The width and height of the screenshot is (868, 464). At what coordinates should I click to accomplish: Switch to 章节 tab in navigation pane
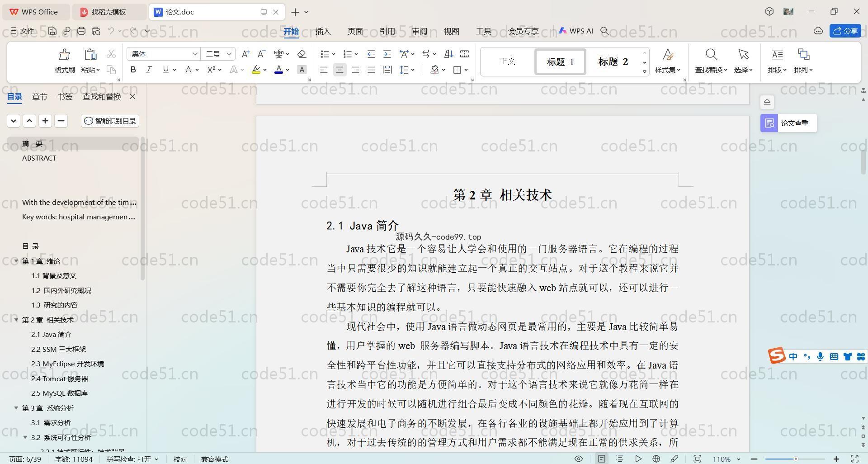click(39, 96)
